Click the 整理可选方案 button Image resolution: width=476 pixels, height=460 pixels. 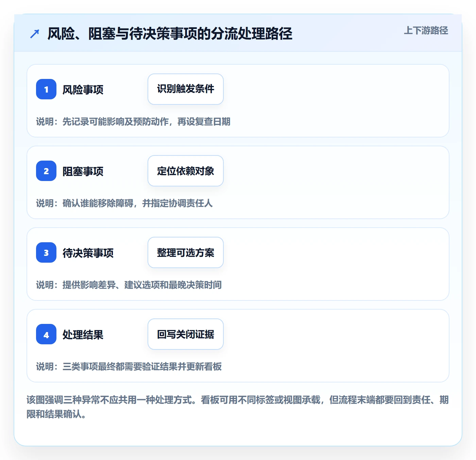pyautogui.click(x=186, y=252)
